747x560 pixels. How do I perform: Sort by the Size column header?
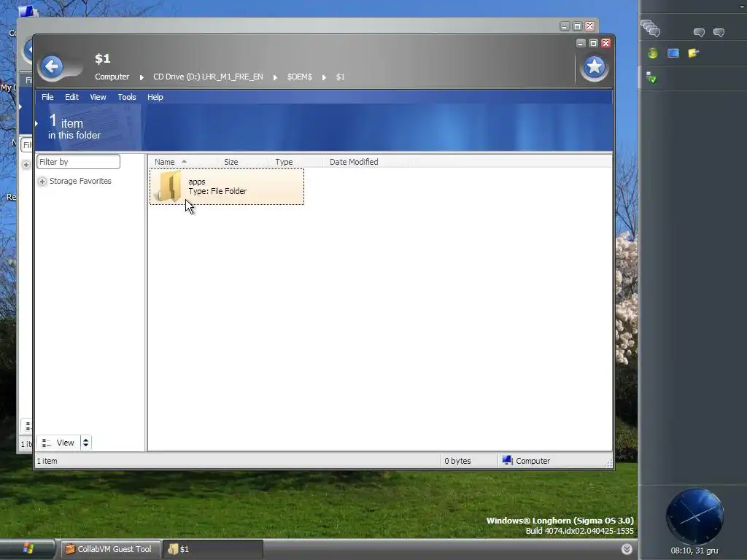pyautogui.click(x=242, y=162)
